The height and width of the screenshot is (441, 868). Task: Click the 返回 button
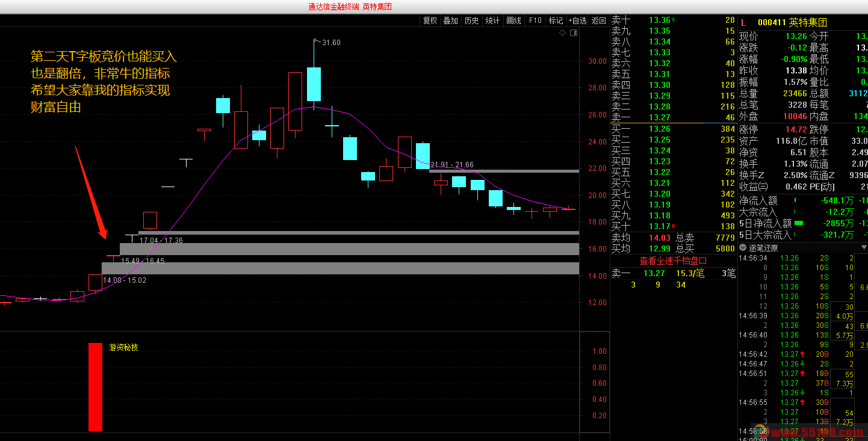(598, 20)
